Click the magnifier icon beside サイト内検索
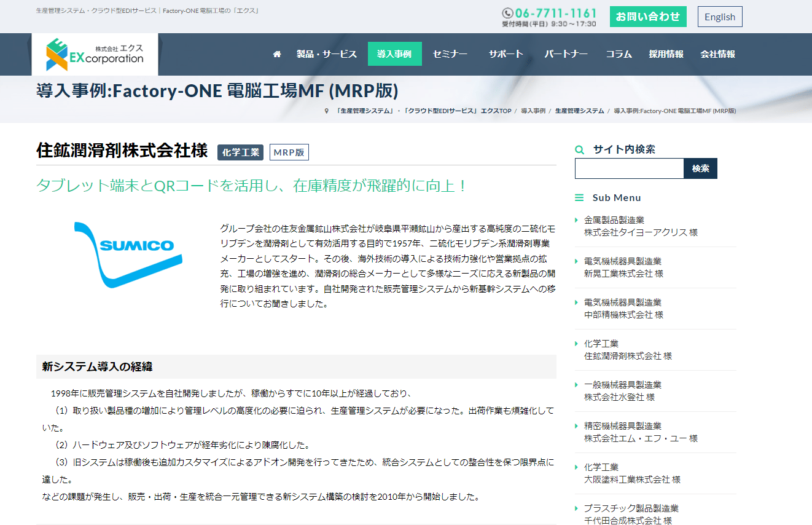Viewport: 812px width, 525px height. pyautogui.click(x=579, y=149)
